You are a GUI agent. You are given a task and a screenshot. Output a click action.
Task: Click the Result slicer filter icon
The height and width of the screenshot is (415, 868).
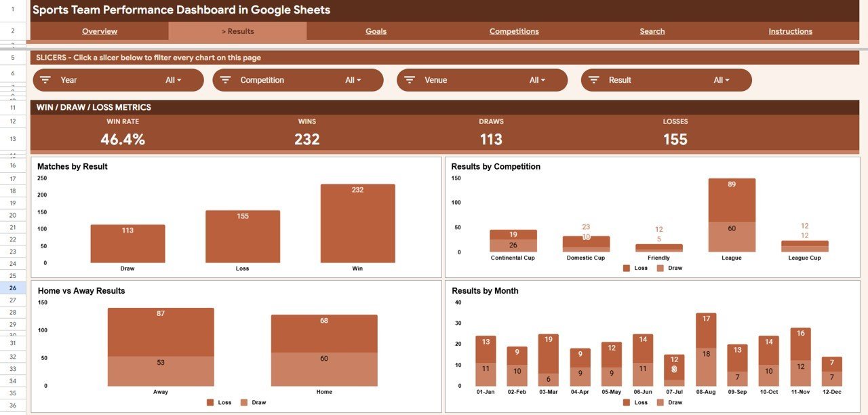tap(593, 80)
